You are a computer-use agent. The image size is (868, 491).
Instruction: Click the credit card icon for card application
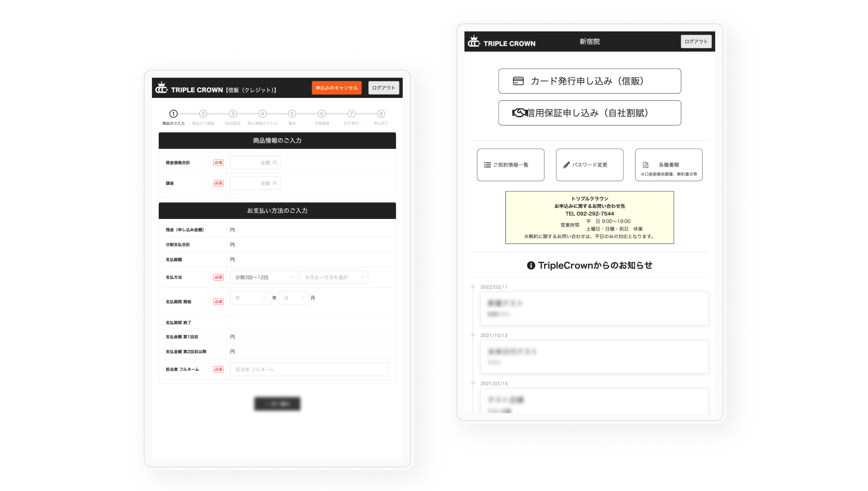click(518, 81)
